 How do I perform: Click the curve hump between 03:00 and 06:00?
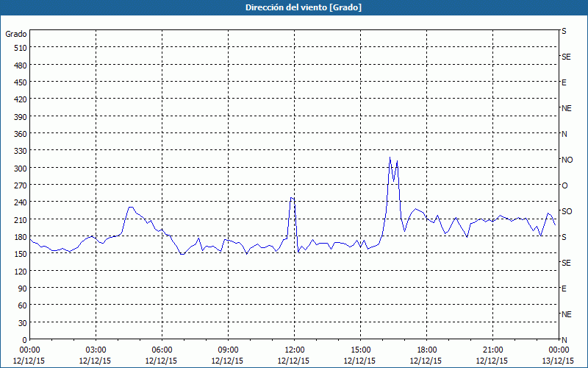coord(130,208)
